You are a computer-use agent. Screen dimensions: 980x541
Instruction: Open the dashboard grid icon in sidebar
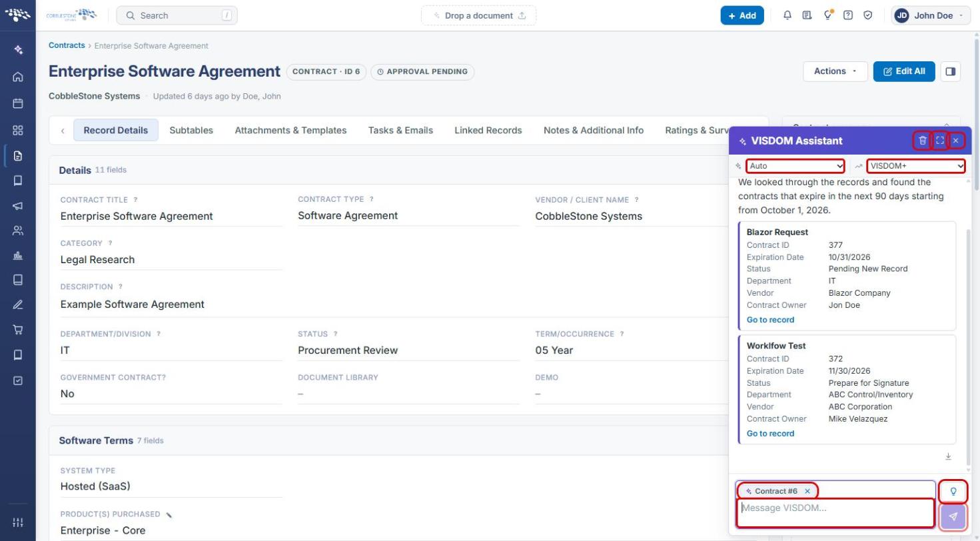[18, 130]
